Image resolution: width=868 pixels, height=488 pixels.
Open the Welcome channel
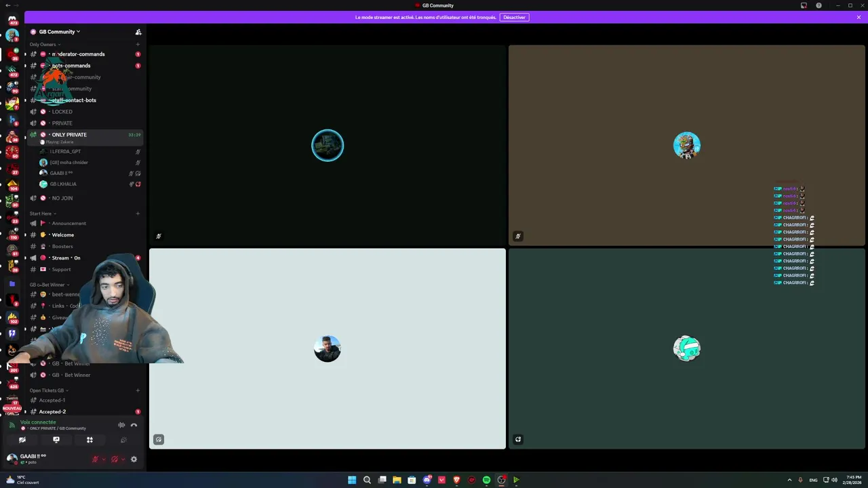(85, 235)
